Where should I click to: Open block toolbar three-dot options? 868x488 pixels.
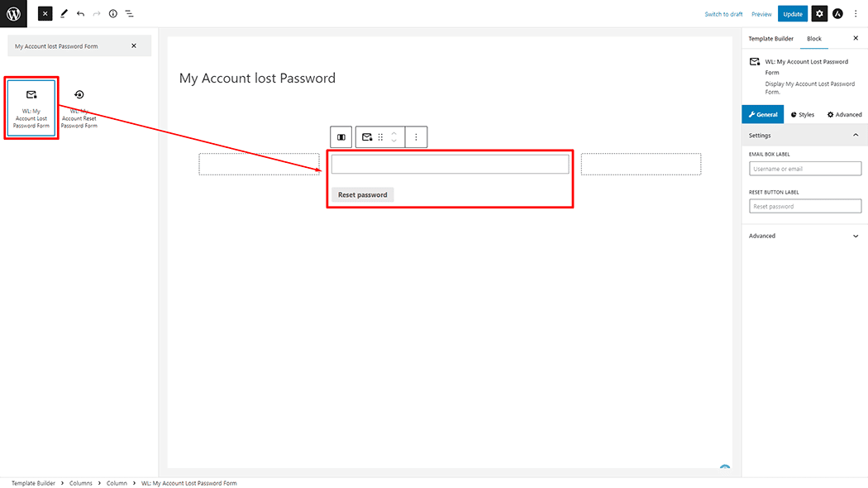pyautogui.click(x=417, y=136)
